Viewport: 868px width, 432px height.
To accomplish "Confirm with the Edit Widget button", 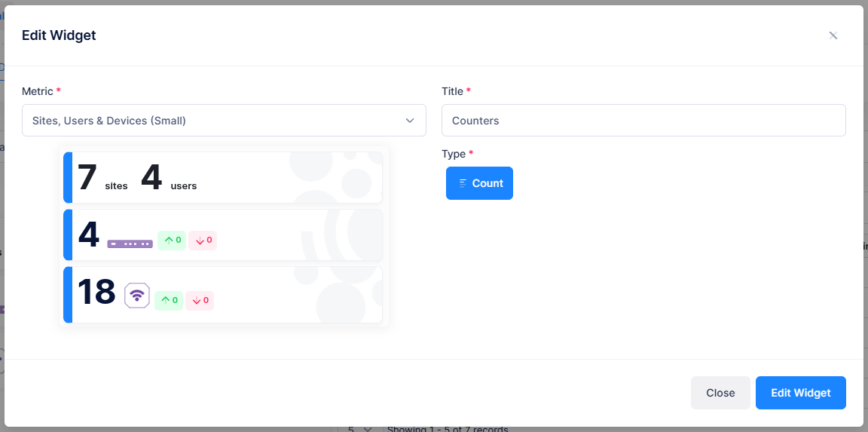I will [800, 393].
